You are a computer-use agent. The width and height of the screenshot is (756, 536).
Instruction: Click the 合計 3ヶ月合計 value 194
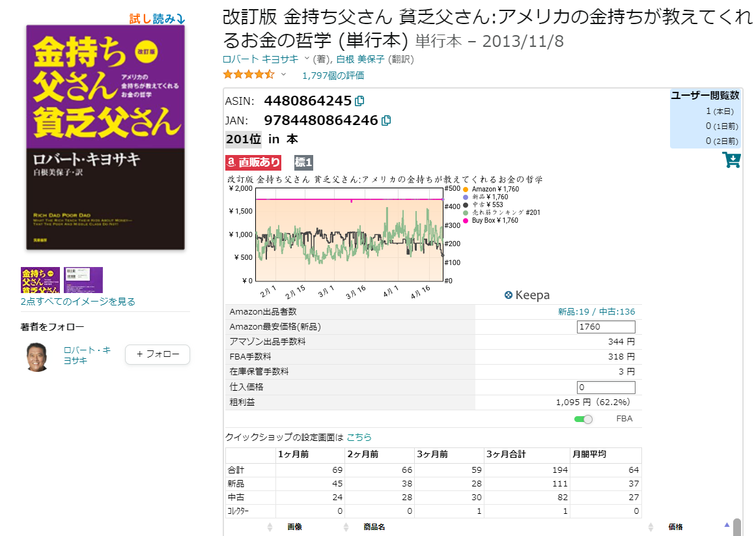(x=560, y=470)
